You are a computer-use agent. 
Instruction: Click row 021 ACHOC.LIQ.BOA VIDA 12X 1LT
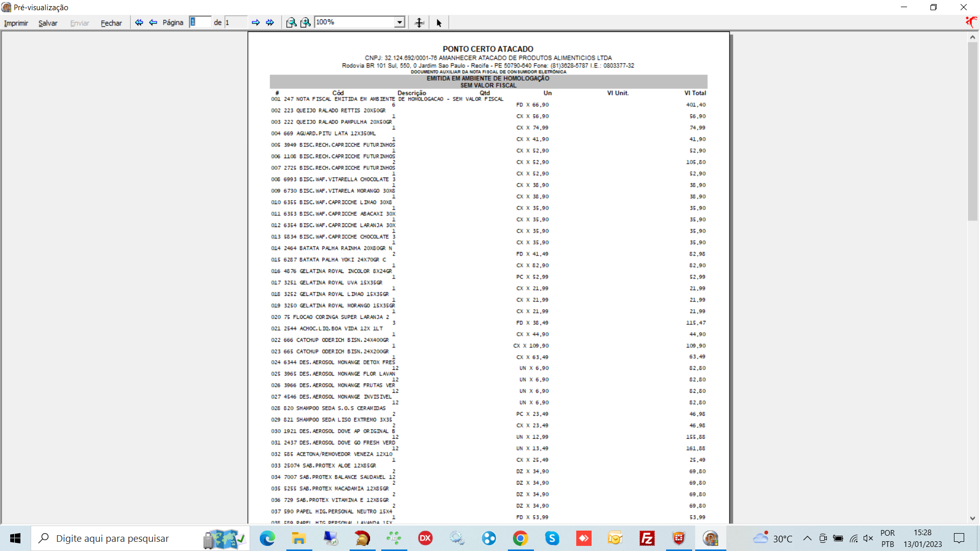click(327, 329)
